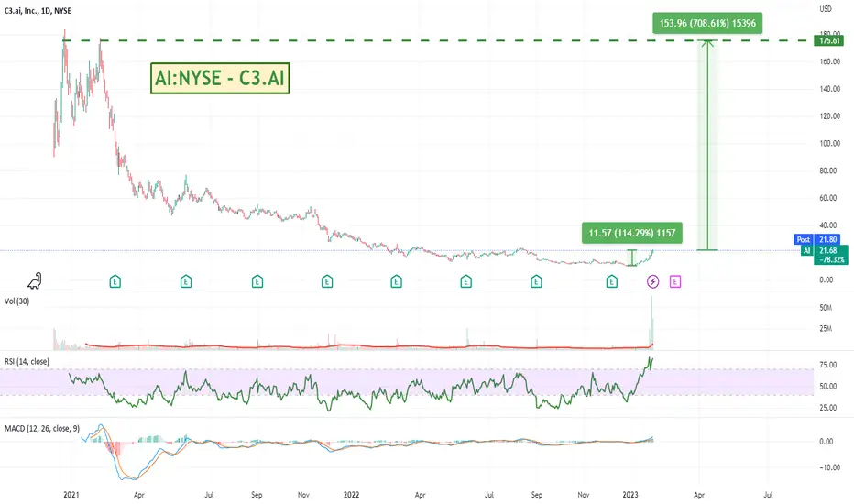Show the September 2022 earnings E marker
This screenshot has width=854, height=504.
pos(536,281)
